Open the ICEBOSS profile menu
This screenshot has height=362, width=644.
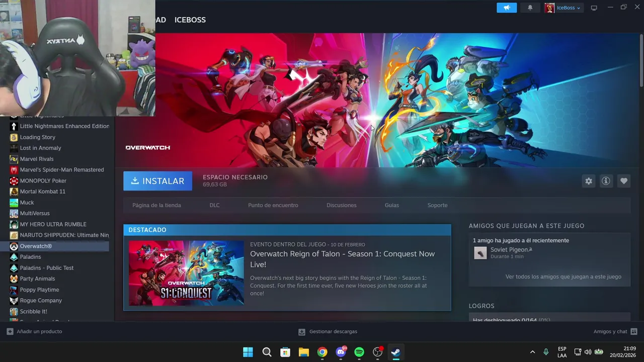click(x=190, y=20)
